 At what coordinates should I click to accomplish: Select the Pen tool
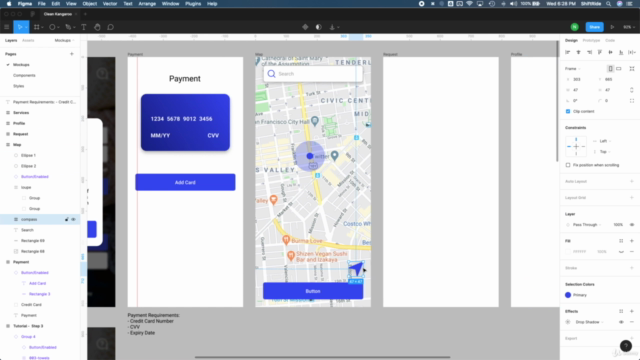pos(68,27)
